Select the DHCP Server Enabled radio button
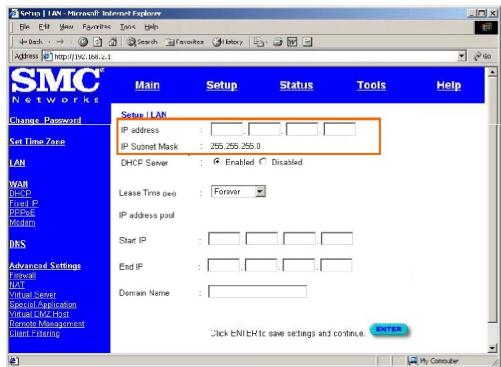501x367 pixels. [217, 162]
